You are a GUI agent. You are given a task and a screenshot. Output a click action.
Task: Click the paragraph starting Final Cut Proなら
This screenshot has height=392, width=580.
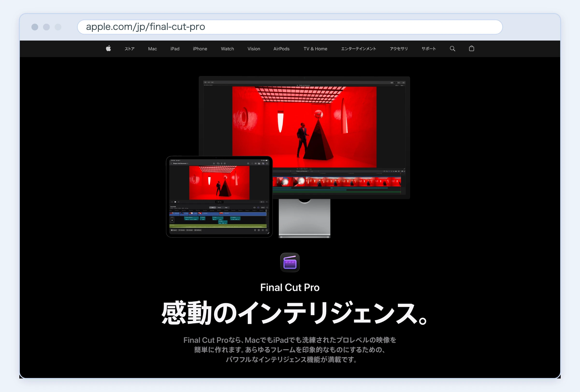point(290,350)
